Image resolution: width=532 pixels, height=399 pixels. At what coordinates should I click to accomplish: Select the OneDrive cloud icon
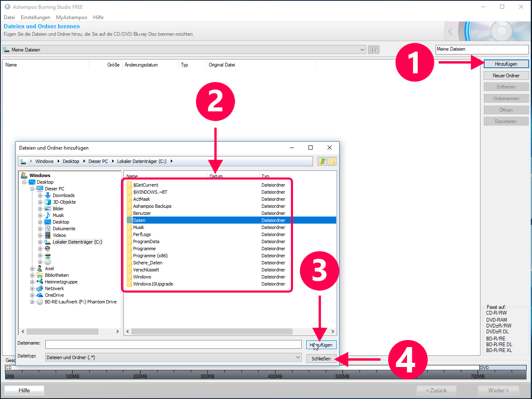(40, 295)
